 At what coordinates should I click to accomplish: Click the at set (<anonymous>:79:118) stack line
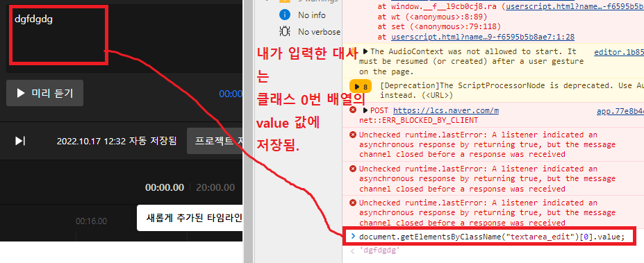click(x=440, y=26)
